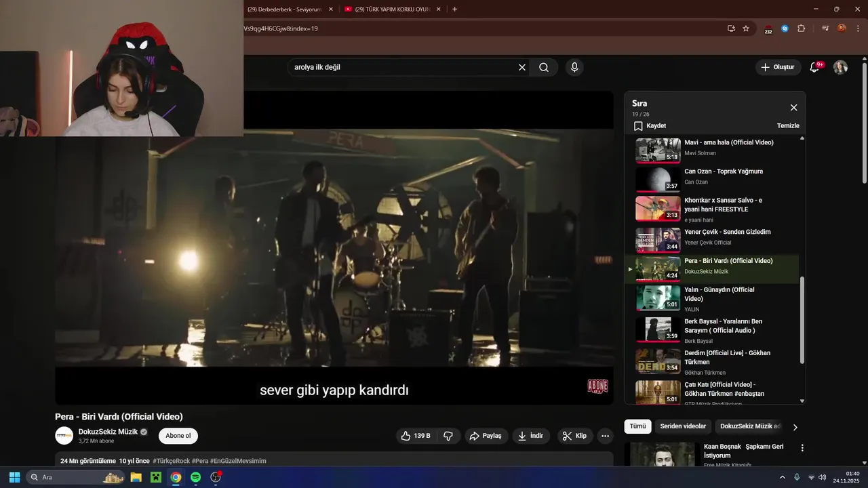Dislike the Pera video
The height and width of the screenshot is (488, 868).
pyautogui.click(x=448, y=436)
